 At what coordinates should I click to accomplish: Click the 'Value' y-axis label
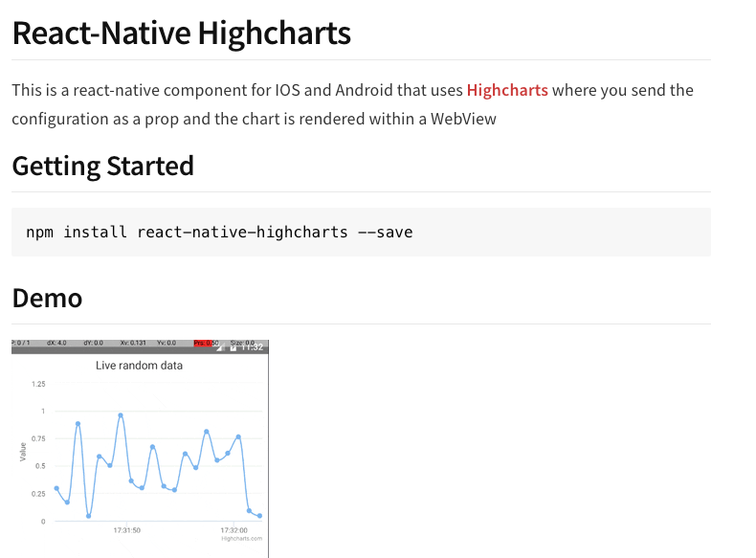tap(23, 452)
